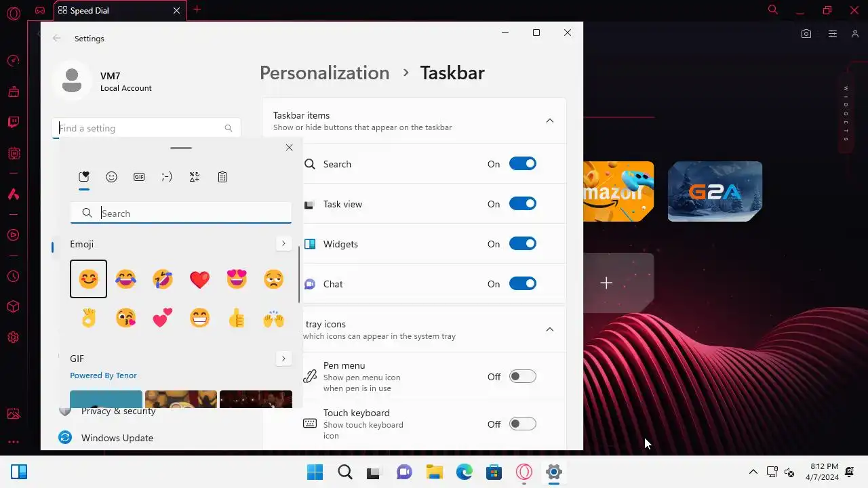This screenshot has width=868, height=488.
Task: Open Microsoft Edge from taskbar
Action: point(464,472)
